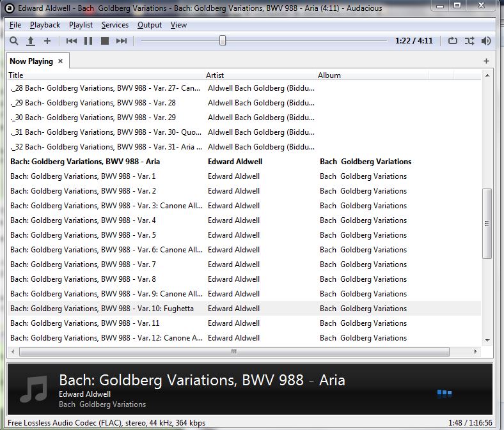Select the '_29 Bach' Var. 28 row
504x430 pixels.
pyautogui.click(x=244, y=103)
